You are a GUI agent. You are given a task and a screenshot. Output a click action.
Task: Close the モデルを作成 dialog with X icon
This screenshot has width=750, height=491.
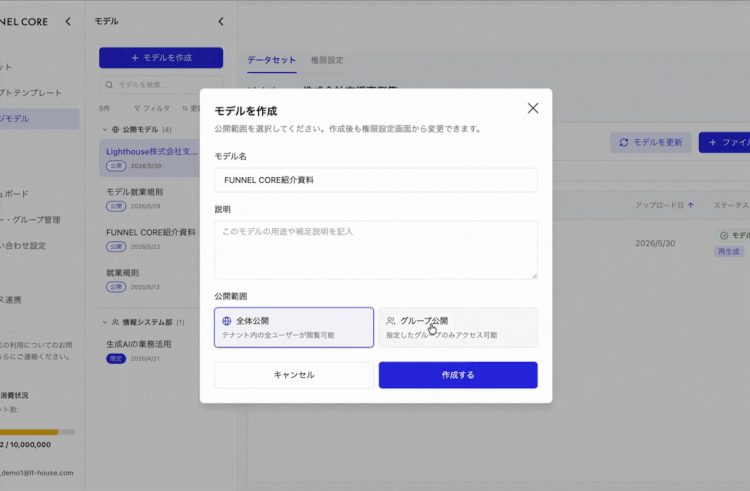pos(533,108)
